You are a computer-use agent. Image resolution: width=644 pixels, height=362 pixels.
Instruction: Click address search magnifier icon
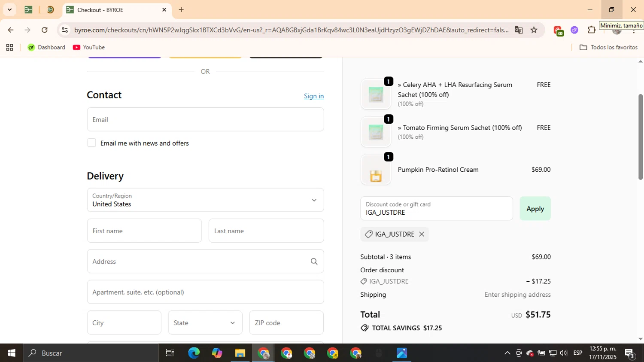[x=314, y=261]
